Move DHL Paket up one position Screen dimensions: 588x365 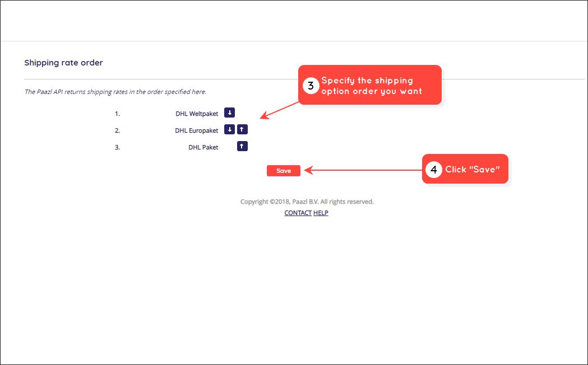tap(242, 146)
